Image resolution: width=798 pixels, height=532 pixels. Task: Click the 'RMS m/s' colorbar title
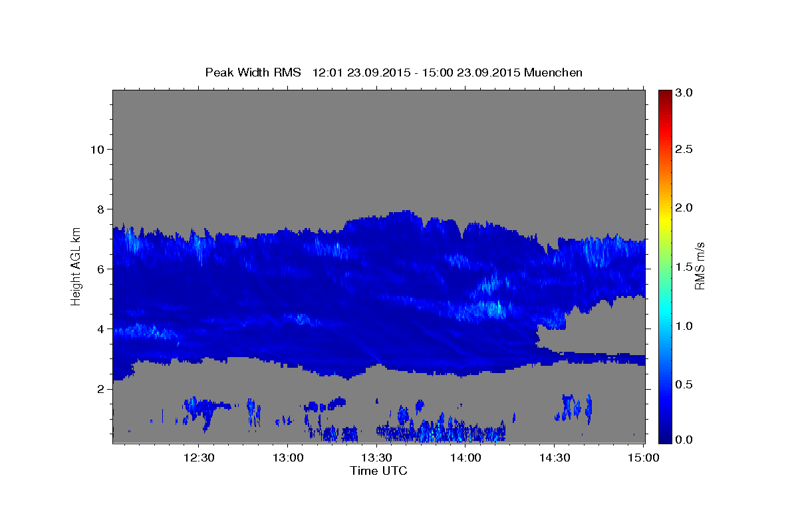(700, 266)
